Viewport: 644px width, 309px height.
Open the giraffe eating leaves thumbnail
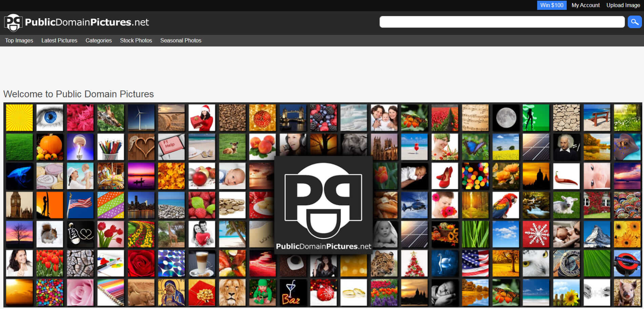(x=110, y=118)
